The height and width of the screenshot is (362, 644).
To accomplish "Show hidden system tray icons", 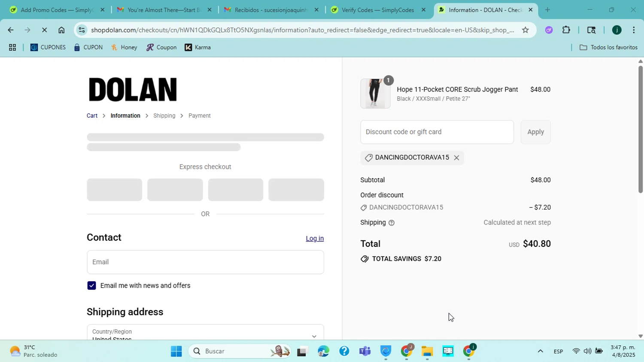I will tap(540, 351).
